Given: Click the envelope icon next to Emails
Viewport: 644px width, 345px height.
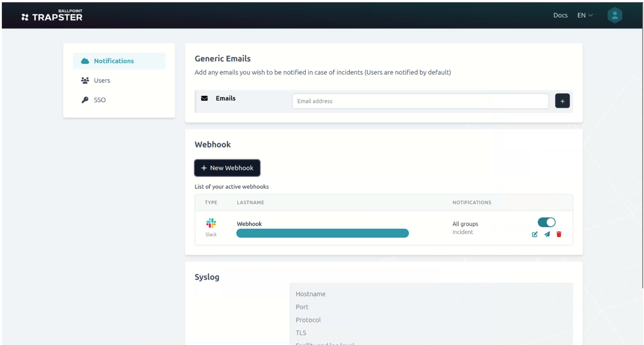Looking at the screenshot, I should pyautogui.click(x=204, y=98).
